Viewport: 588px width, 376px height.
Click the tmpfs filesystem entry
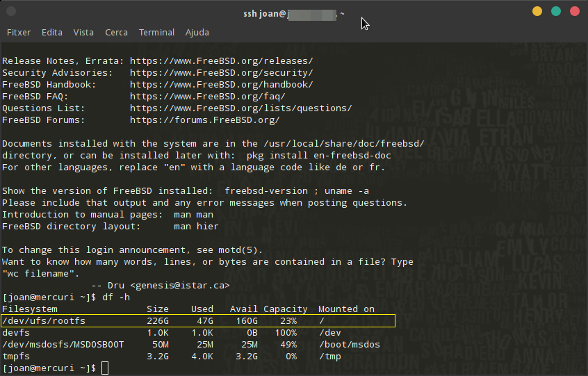(16, 357)
